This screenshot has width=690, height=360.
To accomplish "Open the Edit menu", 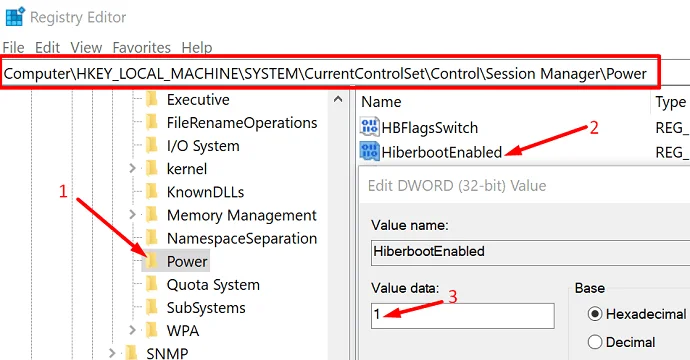I will pyautogui.click(x=47, y=47).
